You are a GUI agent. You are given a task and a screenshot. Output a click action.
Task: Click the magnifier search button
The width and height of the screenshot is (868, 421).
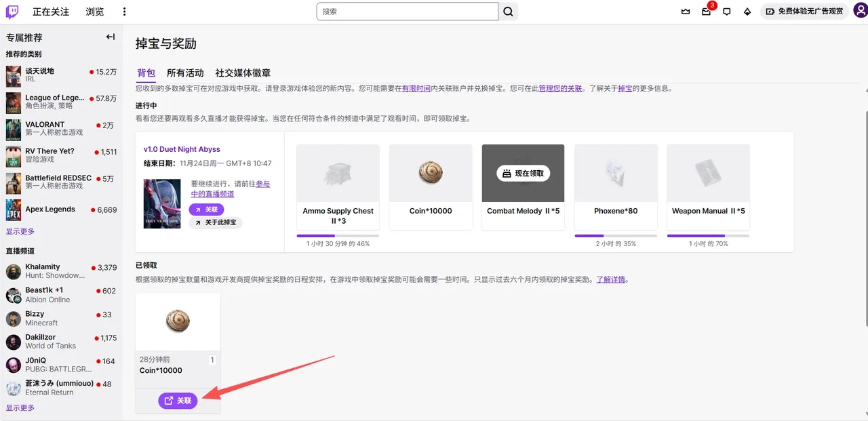coord(508,12)
